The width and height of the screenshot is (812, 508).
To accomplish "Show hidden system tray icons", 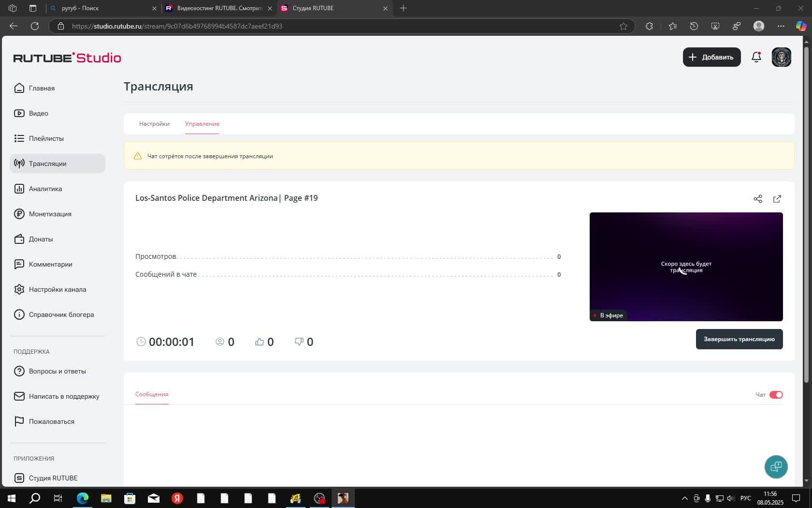I will pyautogui.click(x=685, y=498).
